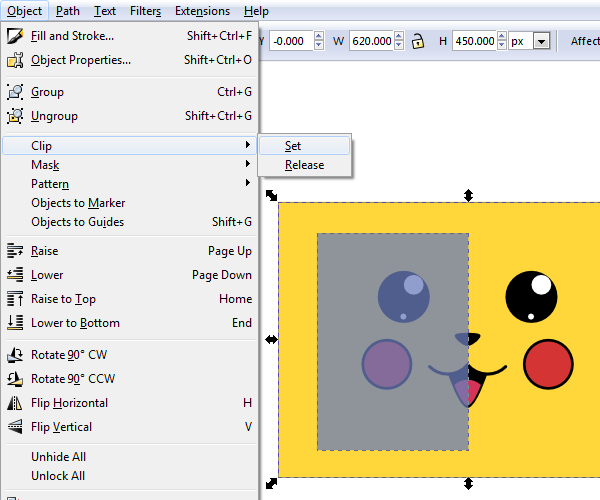Click the black right eye on canvas

[531, 297]
